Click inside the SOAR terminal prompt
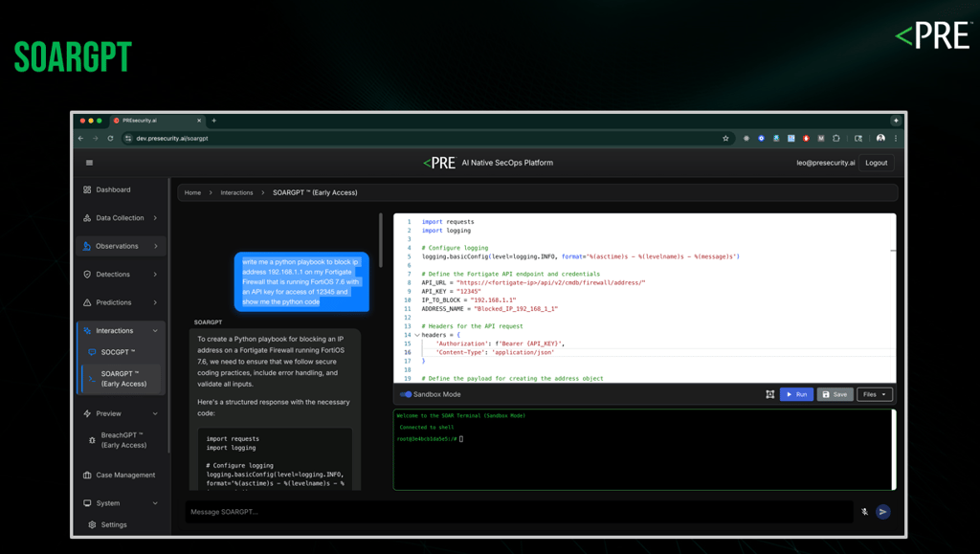This screenshot has height=554, width=980. click(461, 439)
